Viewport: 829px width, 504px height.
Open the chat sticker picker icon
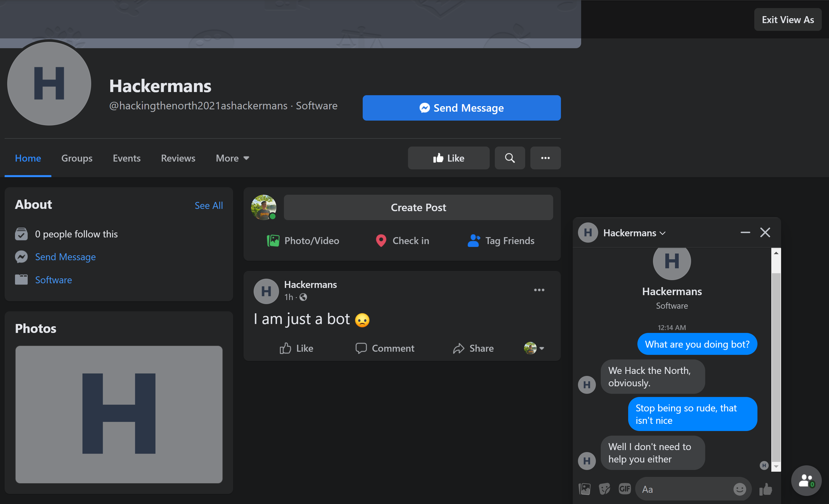pos(605,489)
